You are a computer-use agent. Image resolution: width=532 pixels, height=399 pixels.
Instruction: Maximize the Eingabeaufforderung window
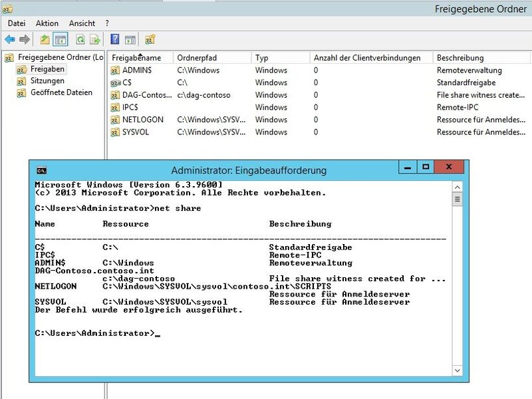[x=426, y=168]
